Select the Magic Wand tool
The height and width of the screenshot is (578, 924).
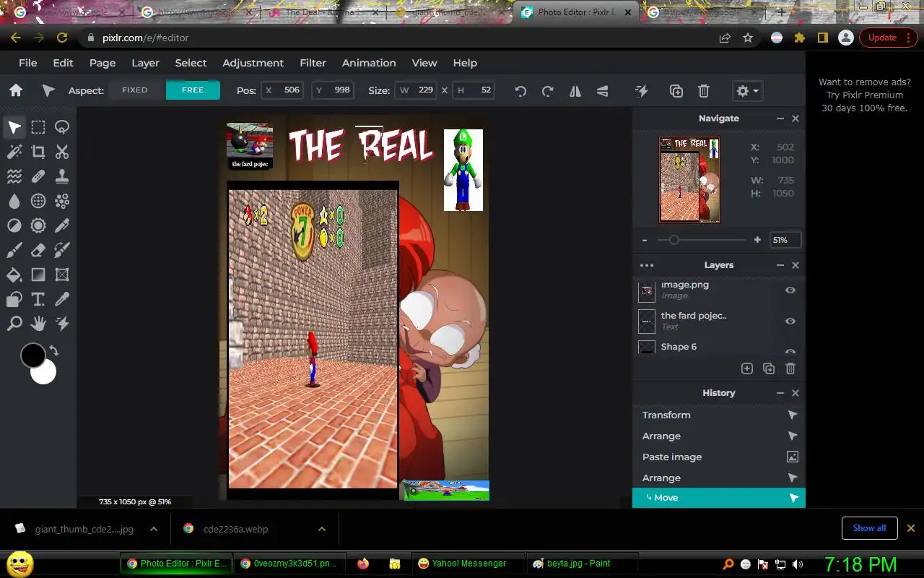pyautogui.click(x=14, y=152)
